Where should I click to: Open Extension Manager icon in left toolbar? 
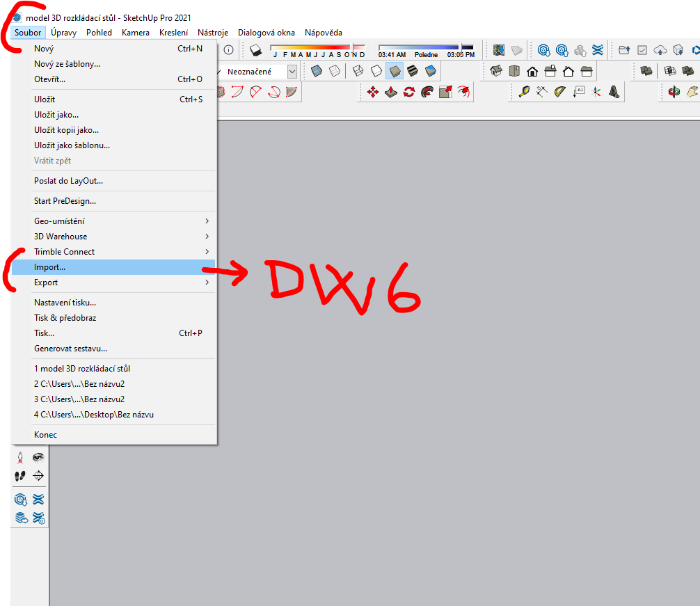(38, 518)
